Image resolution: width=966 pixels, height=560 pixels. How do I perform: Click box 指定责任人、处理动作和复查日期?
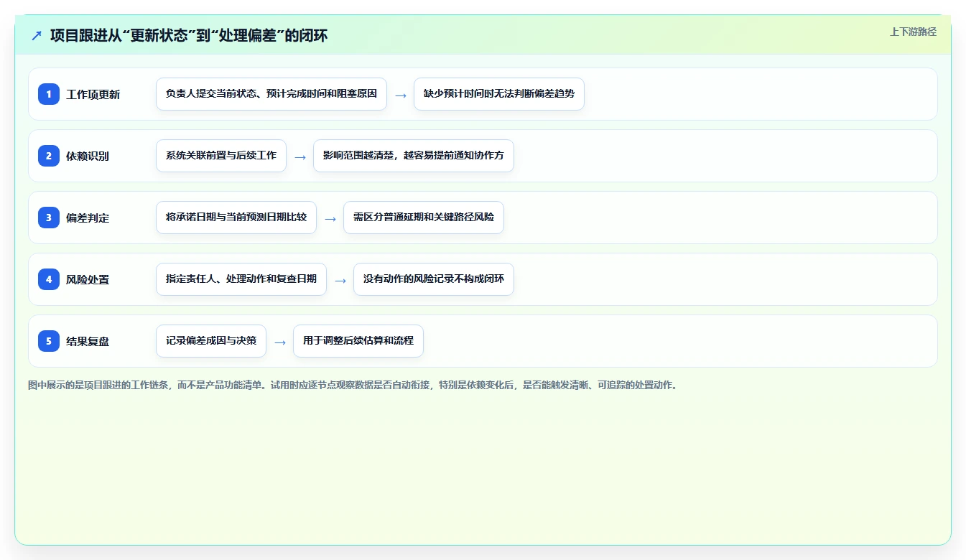tap(241, 279)
